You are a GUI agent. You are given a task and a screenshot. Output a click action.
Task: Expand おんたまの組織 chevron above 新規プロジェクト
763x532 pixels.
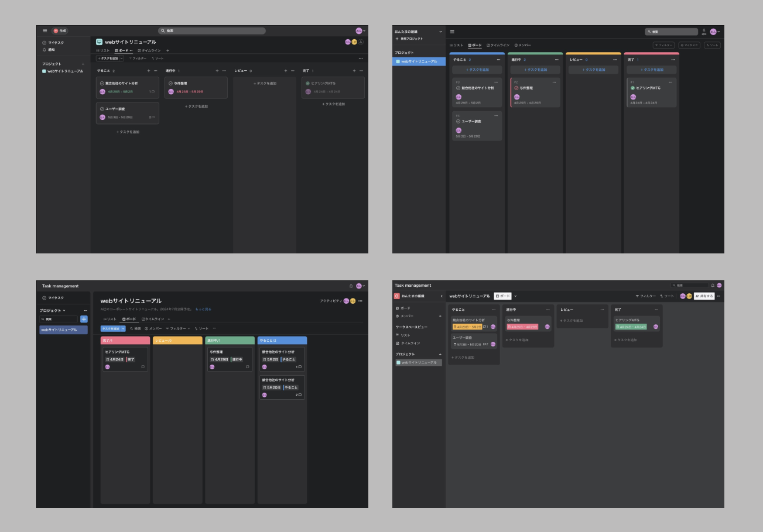click(440, 32)
